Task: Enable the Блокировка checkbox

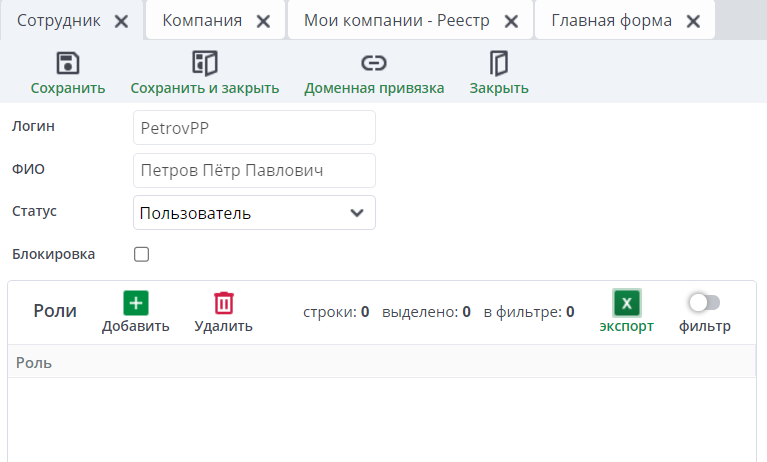Action: [142, 254]
